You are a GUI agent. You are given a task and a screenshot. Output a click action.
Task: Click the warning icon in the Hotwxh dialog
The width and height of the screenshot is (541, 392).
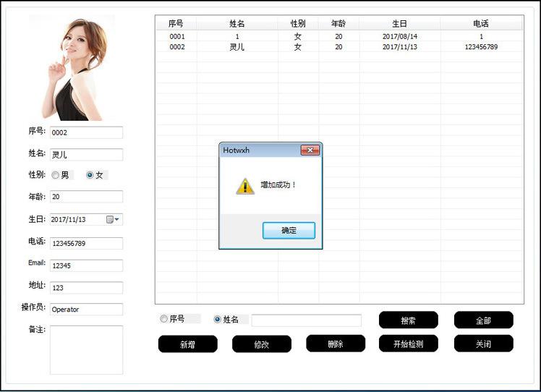click(245, 187)
